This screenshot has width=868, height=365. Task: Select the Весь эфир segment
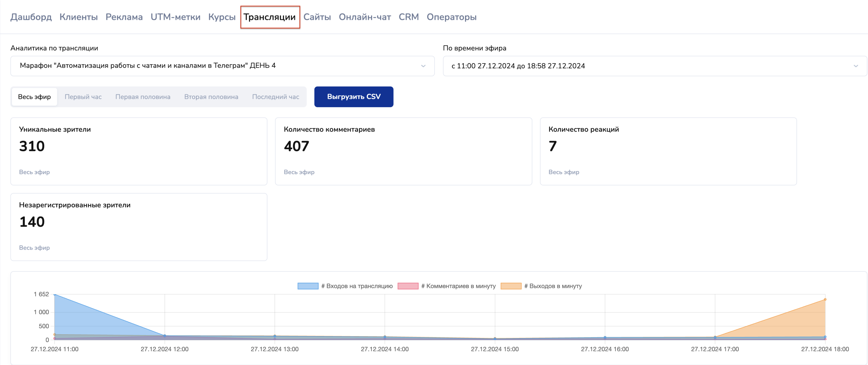(x=34, y=97)
